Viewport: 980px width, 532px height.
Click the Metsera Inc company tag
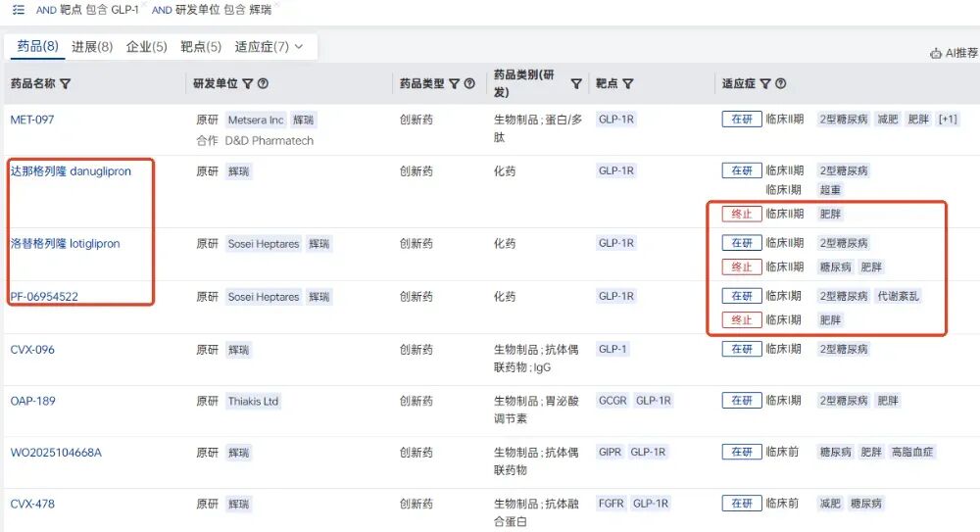tap(255, 120)
